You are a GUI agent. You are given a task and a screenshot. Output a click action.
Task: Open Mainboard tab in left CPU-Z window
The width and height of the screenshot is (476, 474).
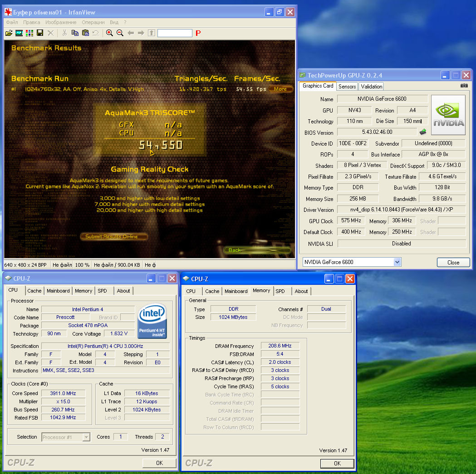tap(58, 291)
